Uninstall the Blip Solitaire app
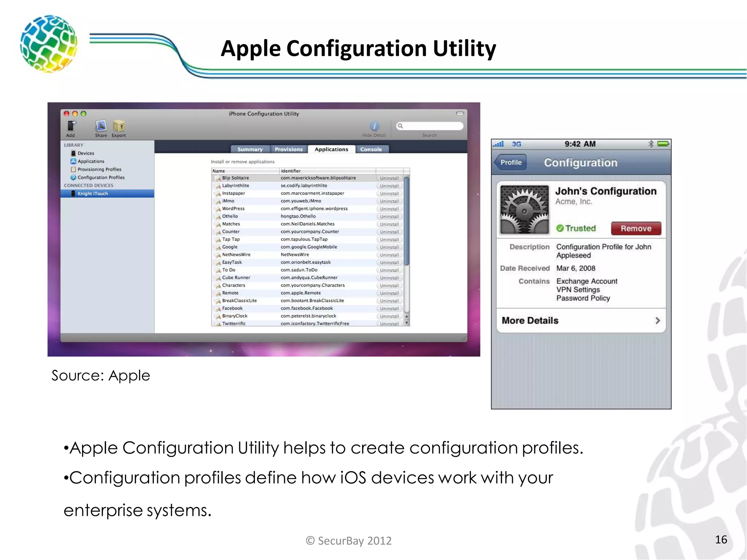747x560 pixels. (x=389, y=178)
